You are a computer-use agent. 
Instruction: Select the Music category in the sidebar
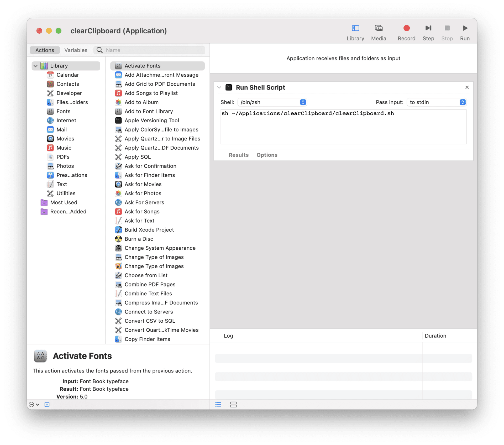64,148
